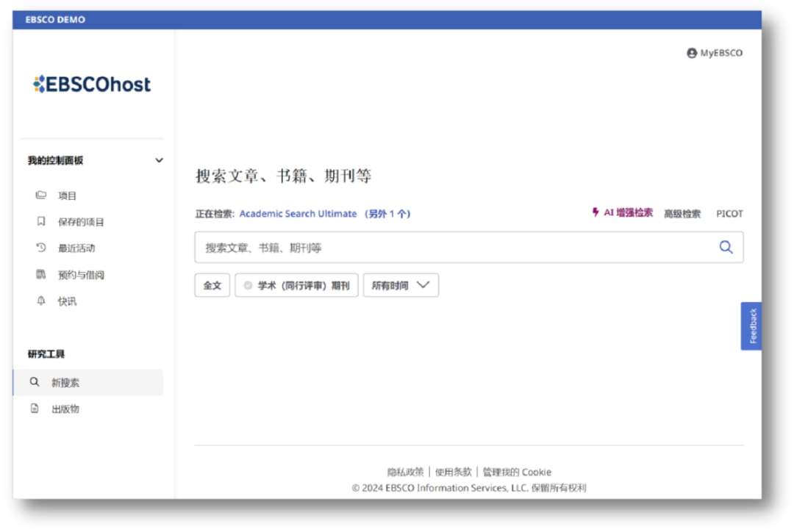Toggle the 学术（同行评审）期刊 filter
Image resolution: width=794 pixels, height=532 pixels.
[297, 286]
